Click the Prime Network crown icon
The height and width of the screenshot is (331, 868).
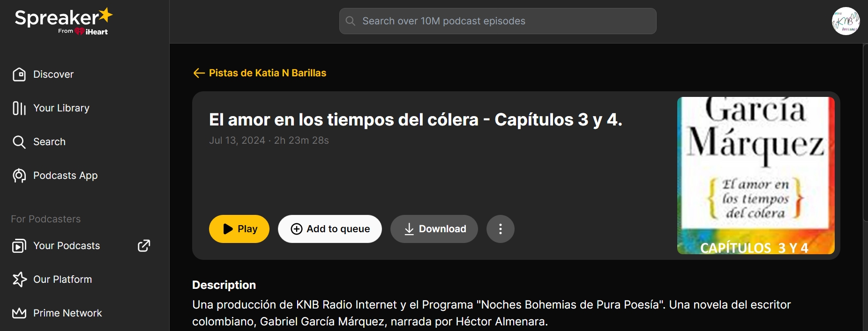(19, 313)
